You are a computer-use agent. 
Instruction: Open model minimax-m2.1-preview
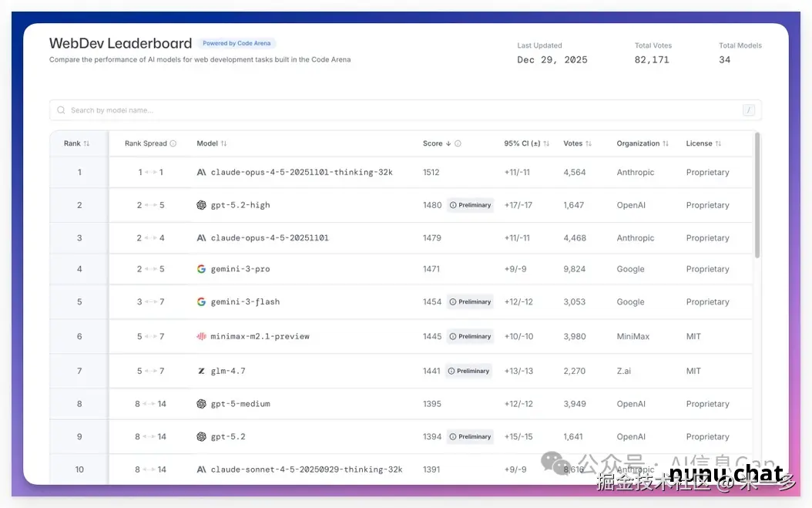point(260,336)
